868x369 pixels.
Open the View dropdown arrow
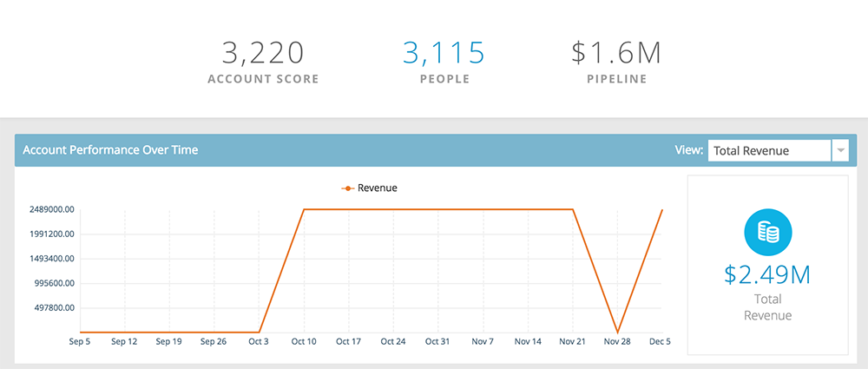point(840,150)
